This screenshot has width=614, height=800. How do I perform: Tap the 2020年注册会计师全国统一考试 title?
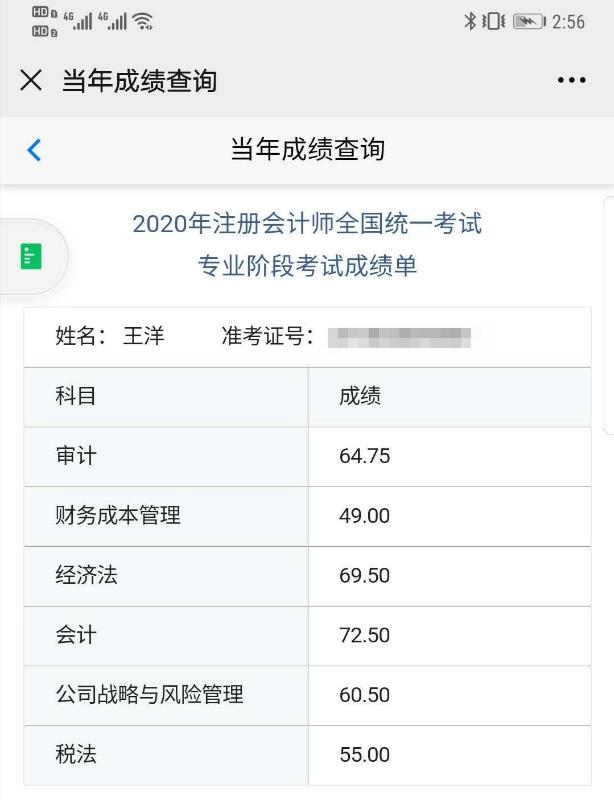(307, 223)
